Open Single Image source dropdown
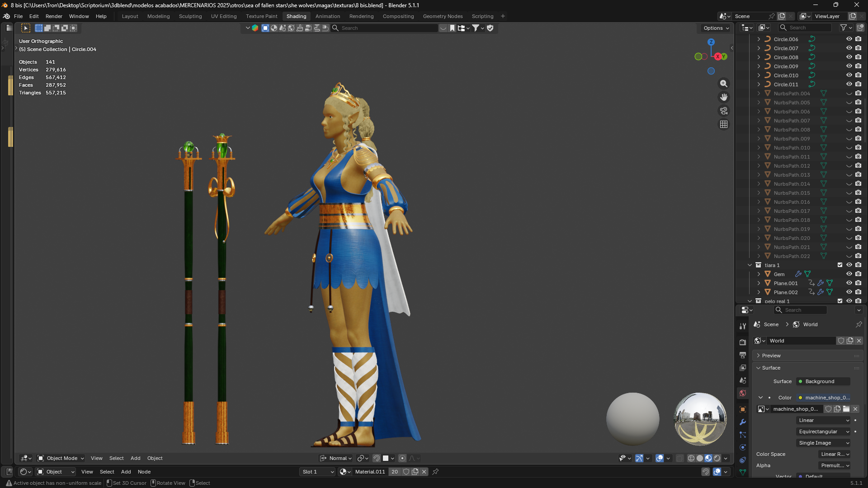868x488 pixels. [x=824, y=443]
